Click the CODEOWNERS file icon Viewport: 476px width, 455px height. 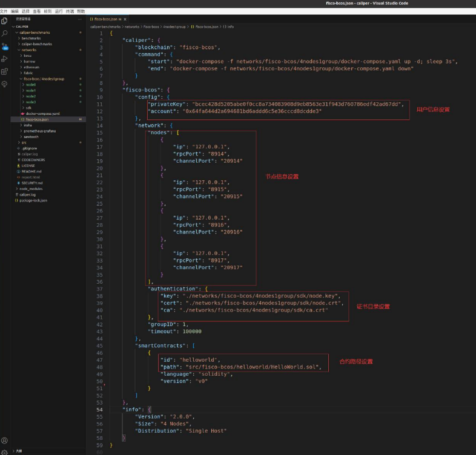[19, 160]
